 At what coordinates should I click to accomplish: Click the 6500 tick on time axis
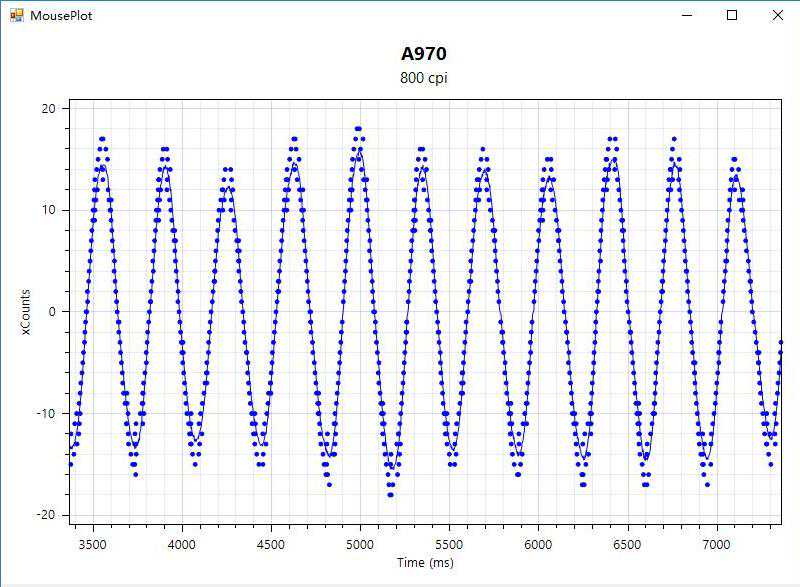(x=627, y=544)
